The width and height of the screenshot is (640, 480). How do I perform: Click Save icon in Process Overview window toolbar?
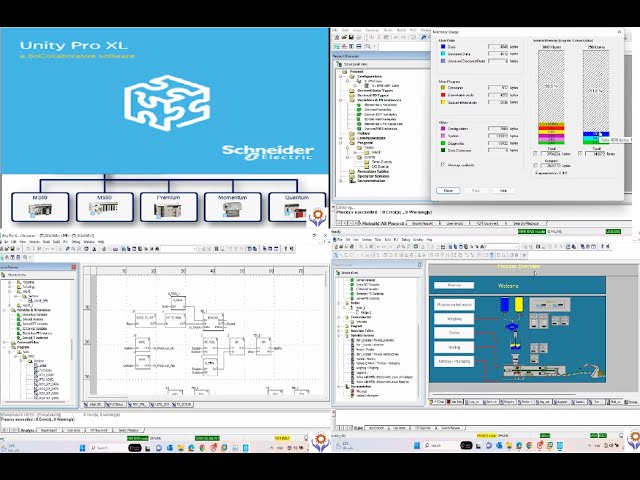pyautogui.click(x=346, y=247)
